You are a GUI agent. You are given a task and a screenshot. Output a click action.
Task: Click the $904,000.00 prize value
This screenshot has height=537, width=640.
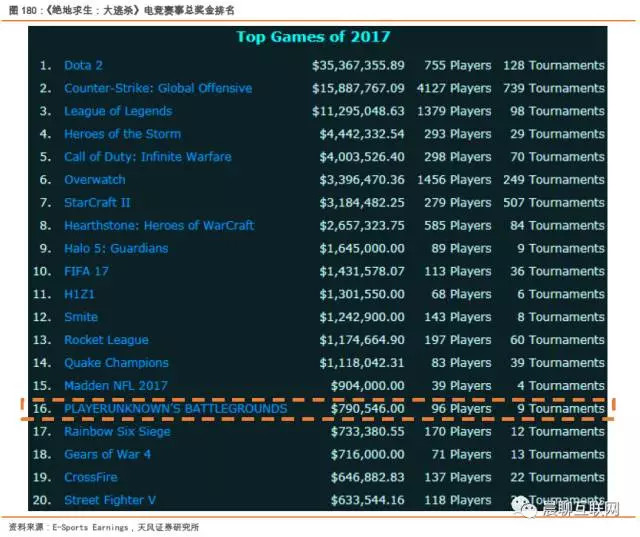click(x=368, y=386)
